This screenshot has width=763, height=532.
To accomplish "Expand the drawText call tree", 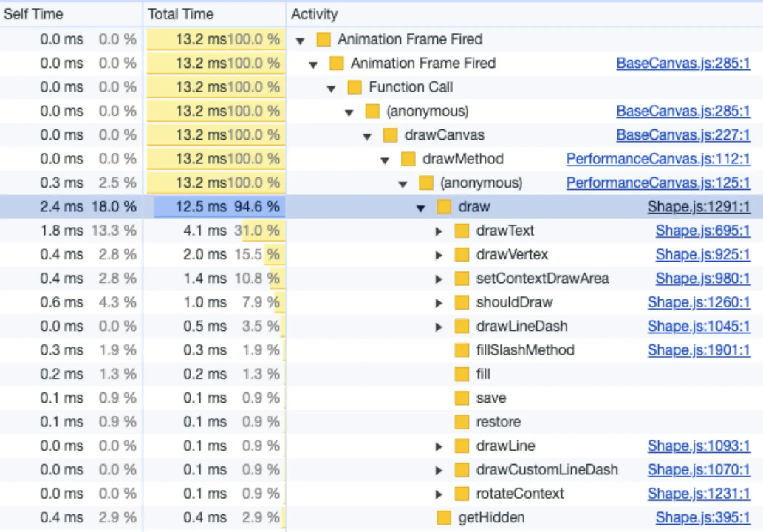I will coord(438,232).
